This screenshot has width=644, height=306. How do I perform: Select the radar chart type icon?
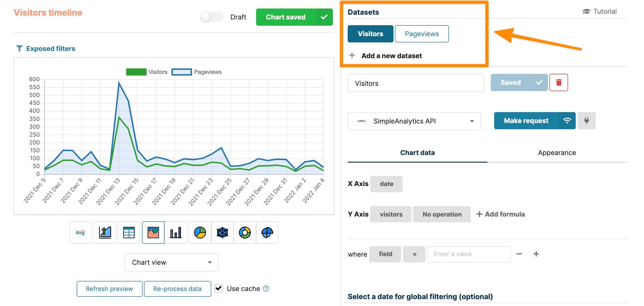click(x=222, y=233)
